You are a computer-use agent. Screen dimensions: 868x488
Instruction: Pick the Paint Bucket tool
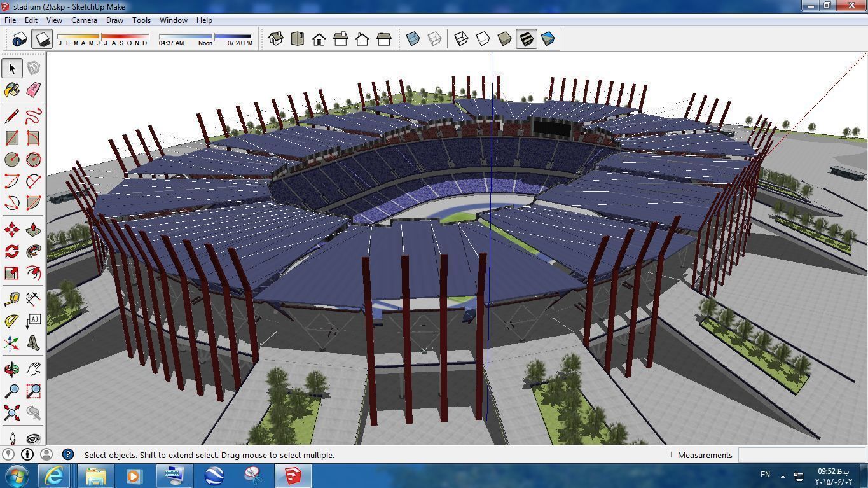tap(11, 90)
